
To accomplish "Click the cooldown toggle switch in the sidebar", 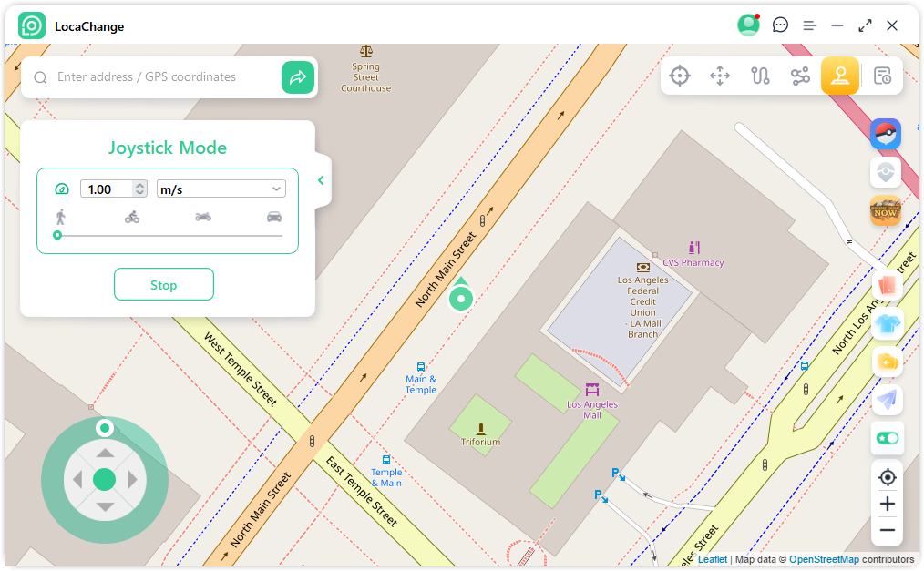I will click(886, 438).
